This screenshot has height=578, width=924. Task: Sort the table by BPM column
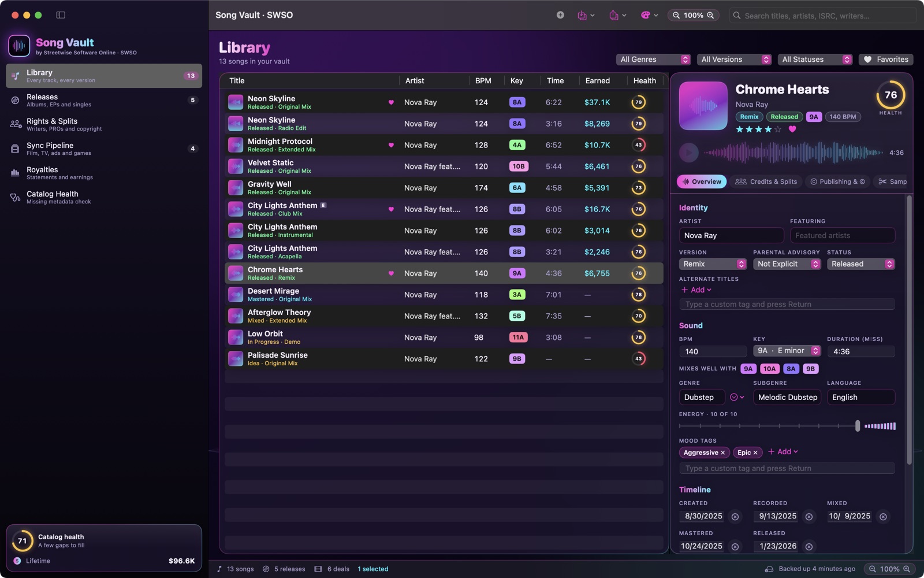(483, 81)
